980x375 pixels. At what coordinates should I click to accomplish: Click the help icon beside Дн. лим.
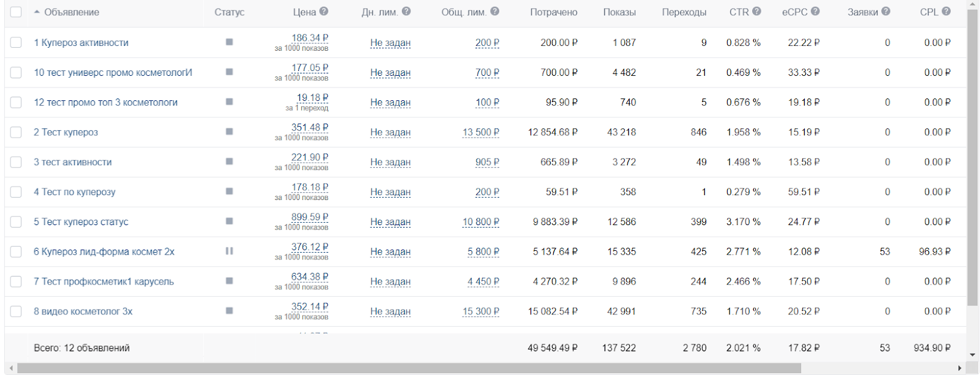coord(406,12)
